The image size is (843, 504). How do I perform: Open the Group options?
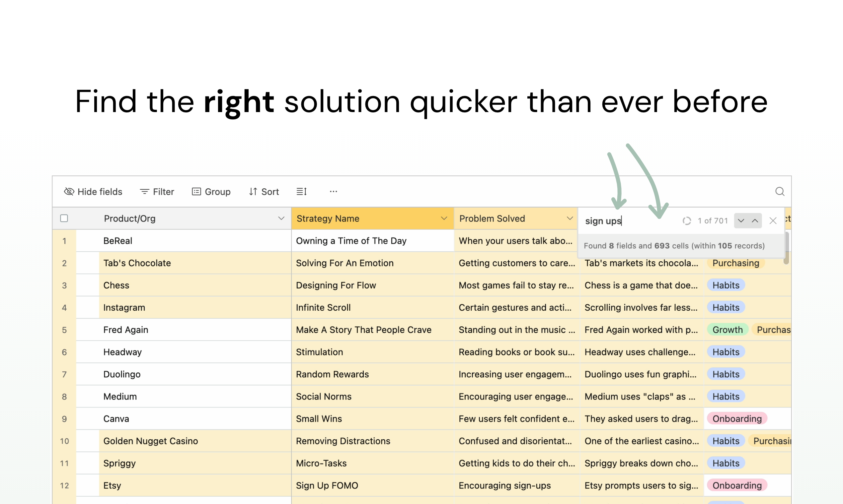click(x=211, y=192)
